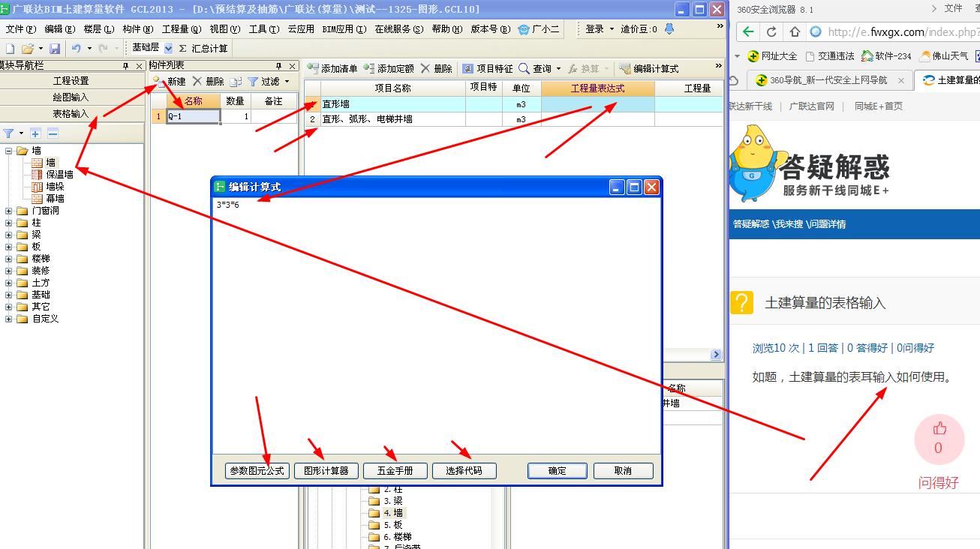980x549 pixels.
Task: Click the New file icon in toolbar
Action: point(10,48)
